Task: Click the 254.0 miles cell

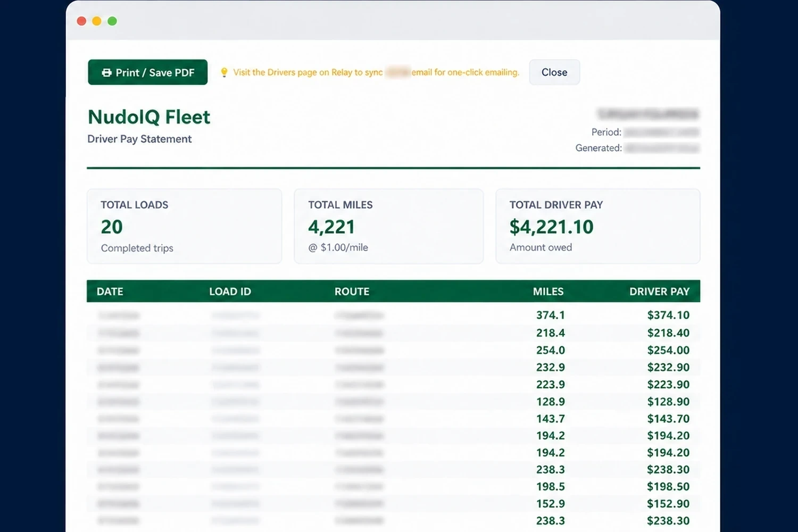Action: (551, 350)
